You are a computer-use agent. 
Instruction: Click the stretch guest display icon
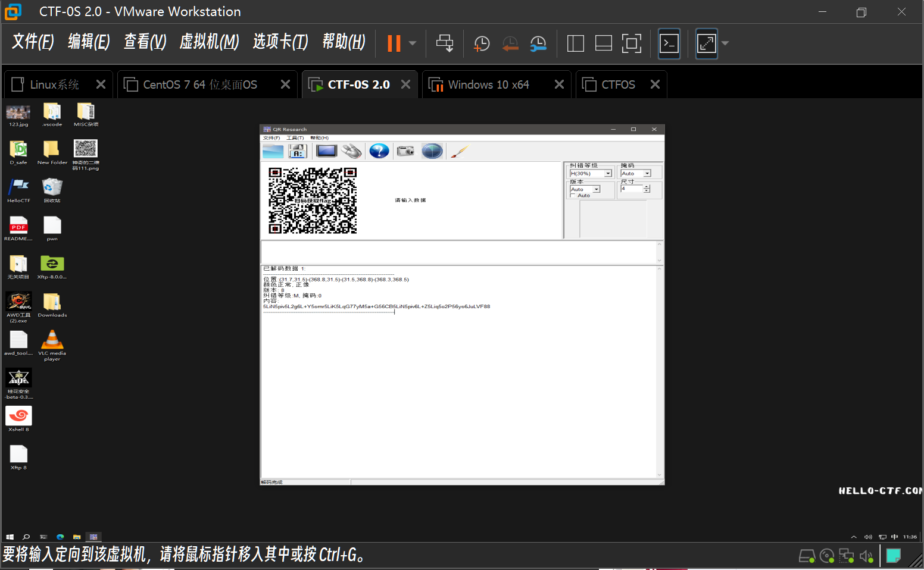click(707, 43)
